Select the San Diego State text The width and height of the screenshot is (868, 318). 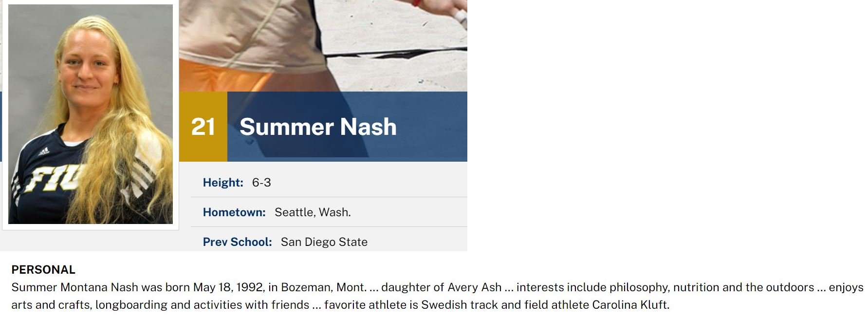click(324, 242)
